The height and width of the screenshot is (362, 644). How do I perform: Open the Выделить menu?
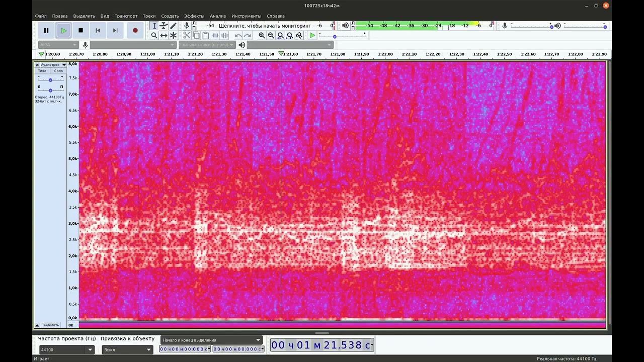(84, 16)
